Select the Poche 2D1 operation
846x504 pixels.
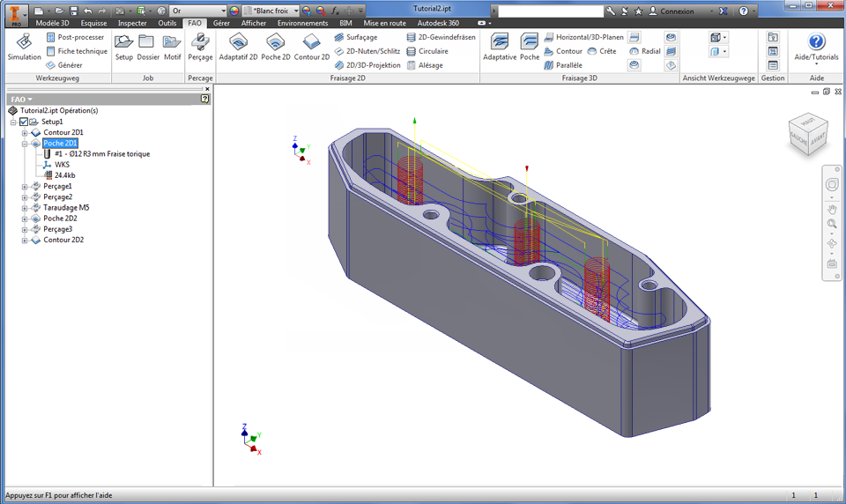point(60,143)
